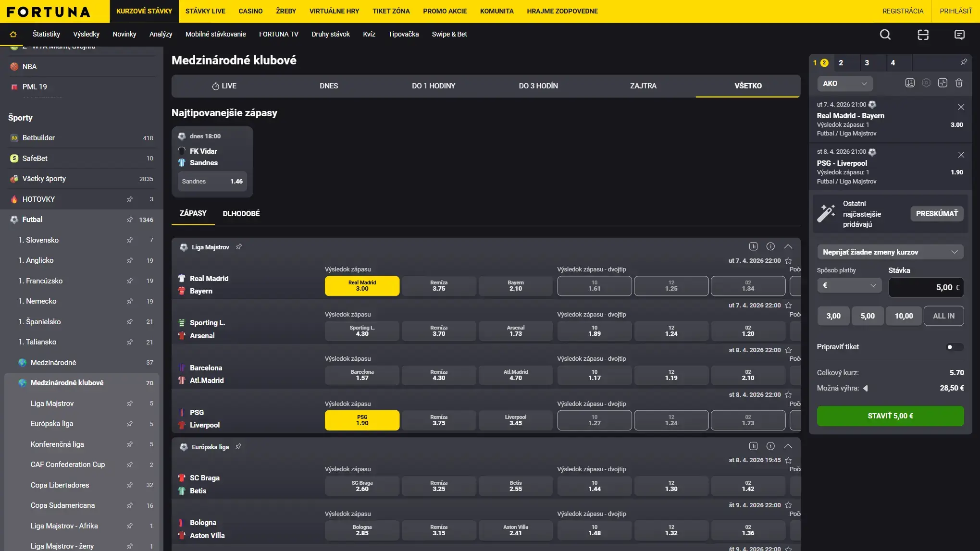This screenshot has width=980, height=551.
Task: Open the search magnifier icon
Action: (x=885, y=34)
